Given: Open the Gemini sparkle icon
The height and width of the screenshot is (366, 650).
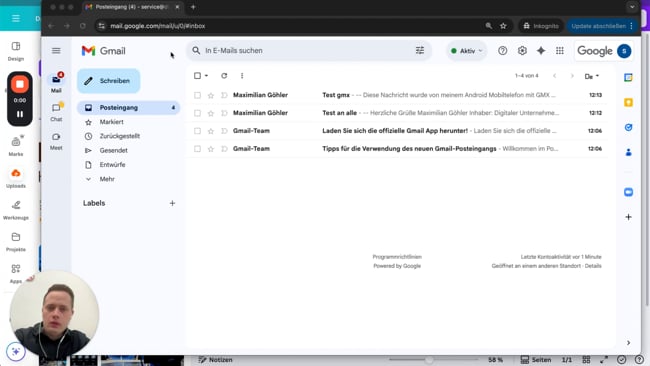Looking at the screenshot, I should (x=541, y=51).
